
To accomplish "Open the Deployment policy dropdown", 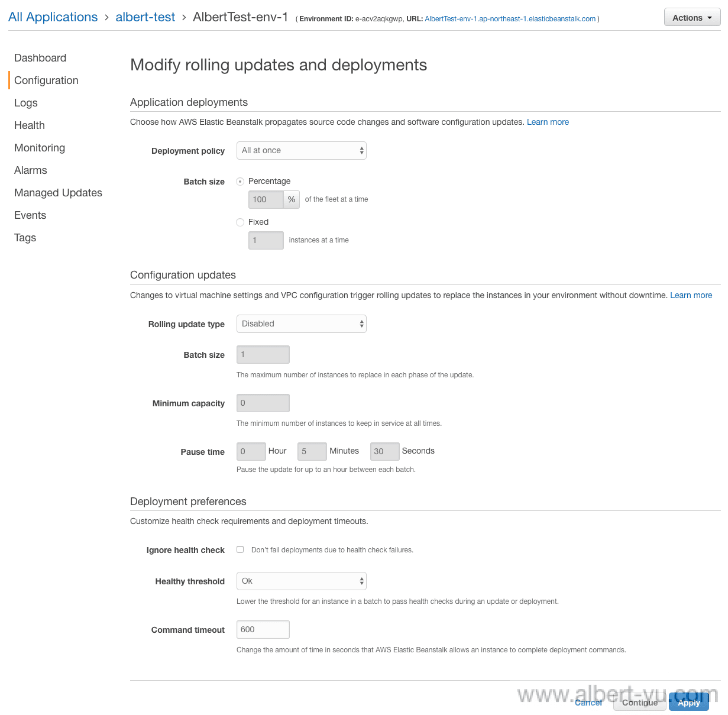I will click(x=301, y=151).
